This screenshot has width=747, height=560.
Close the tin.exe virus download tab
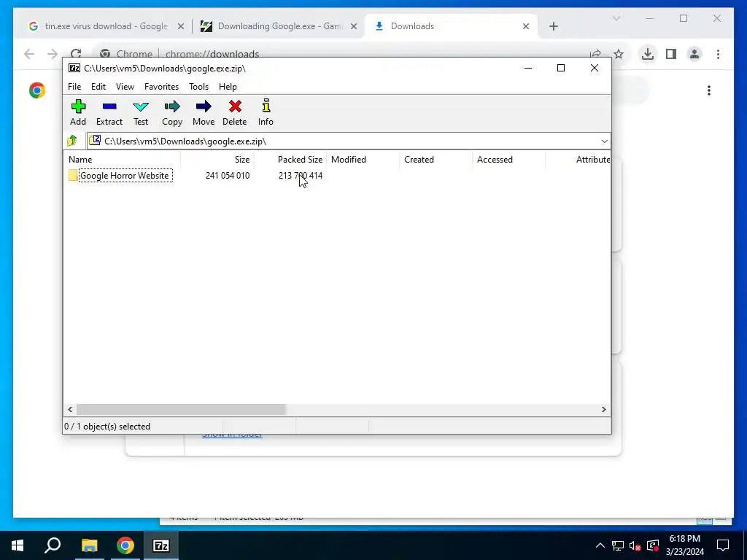tap(181, 26)
